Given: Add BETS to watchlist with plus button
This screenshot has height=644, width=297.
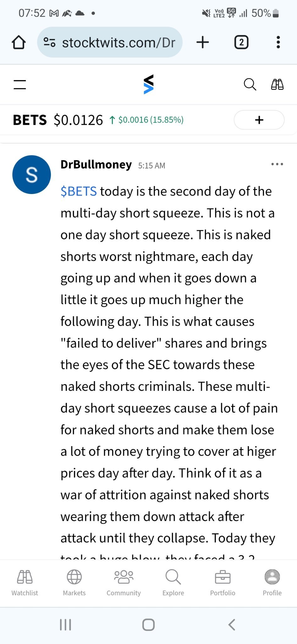Looking at the screenshot, I should pyautogui.click(x=259, y=120).
